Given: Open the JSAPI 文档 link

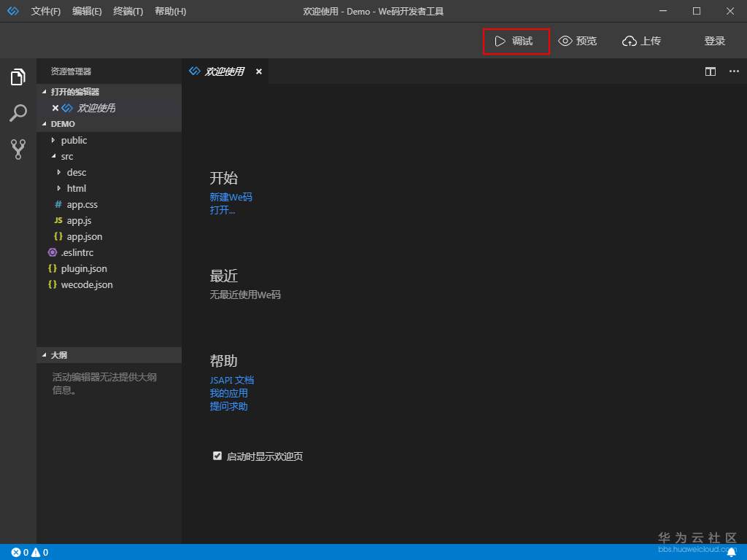Looking at the screenshot, I should click(232, 380).
